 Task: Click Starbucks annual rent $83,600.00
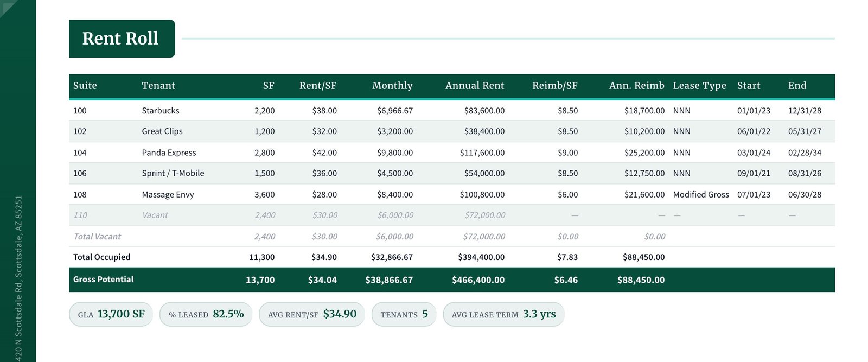484,111
